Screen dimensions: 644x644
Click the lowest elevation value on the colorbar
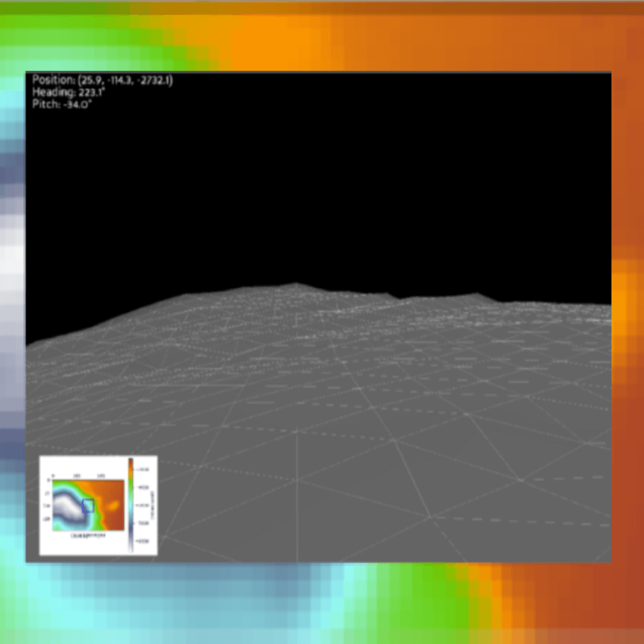142,540
